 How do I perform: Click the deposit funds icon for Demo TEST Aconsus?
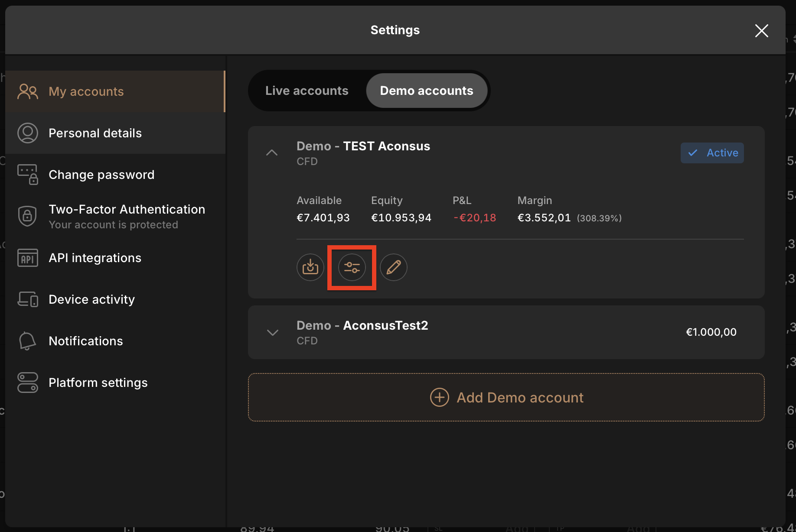tap(310, 267)
